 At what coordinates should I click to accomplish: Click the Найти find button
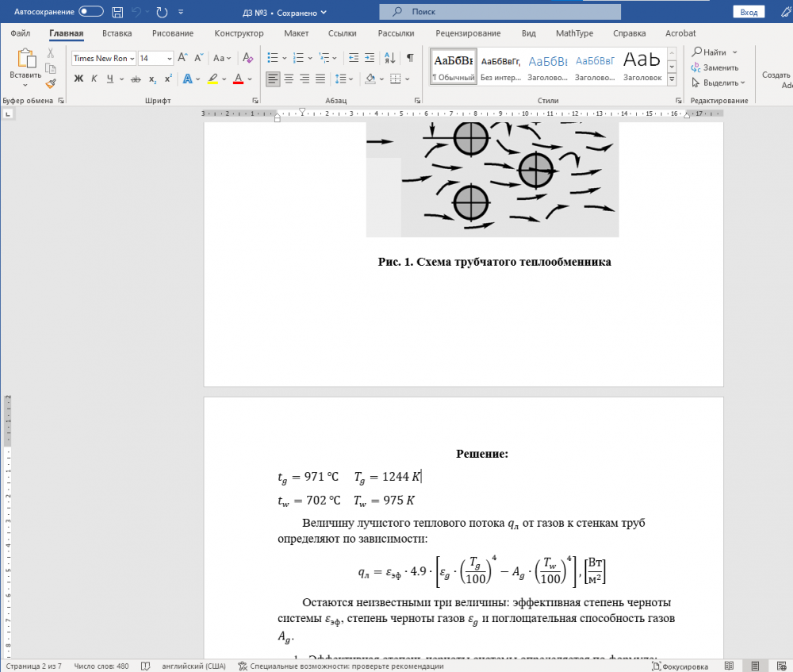click(709, 52)
